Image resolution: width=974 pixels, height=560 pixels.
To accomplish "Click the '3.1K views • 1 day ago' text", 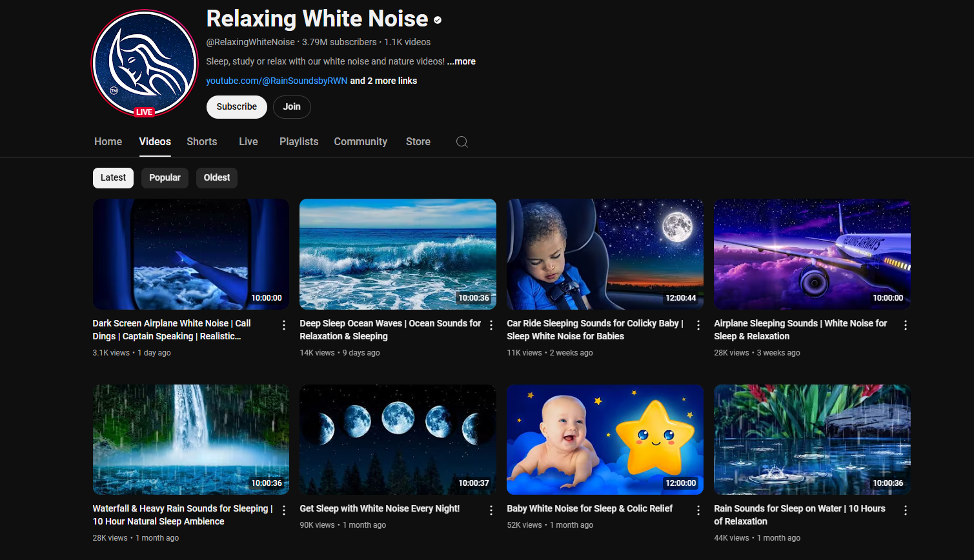I will point(132,353).
